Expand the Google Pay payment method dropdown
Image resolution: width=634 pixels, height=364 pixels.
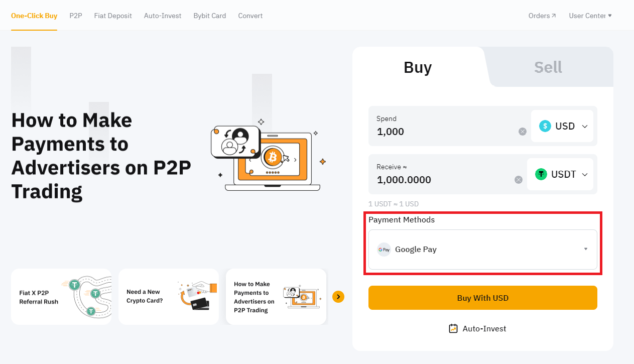click(483, 250)
